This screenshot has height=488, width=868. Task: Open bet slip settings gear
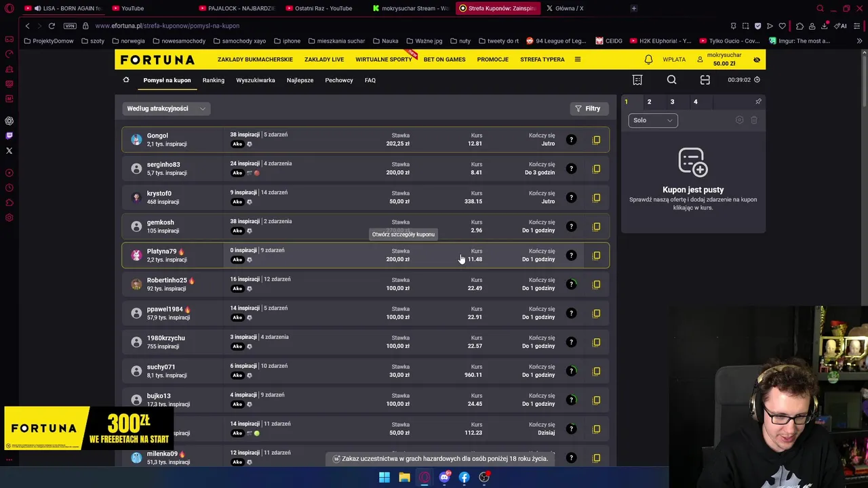point(740,120)
